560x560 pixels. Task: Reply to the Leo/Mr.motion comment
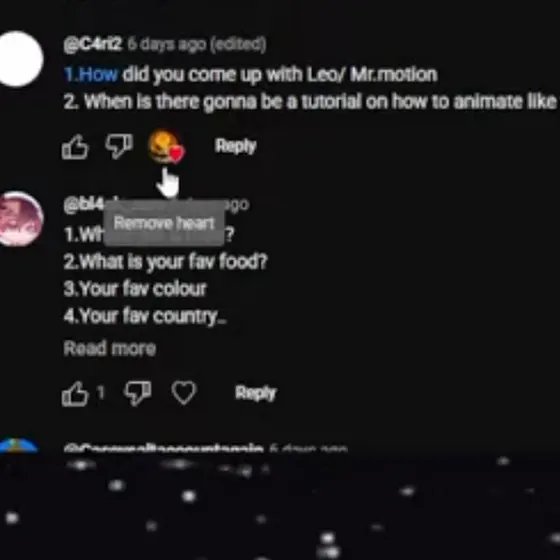[x=235, y=146]
